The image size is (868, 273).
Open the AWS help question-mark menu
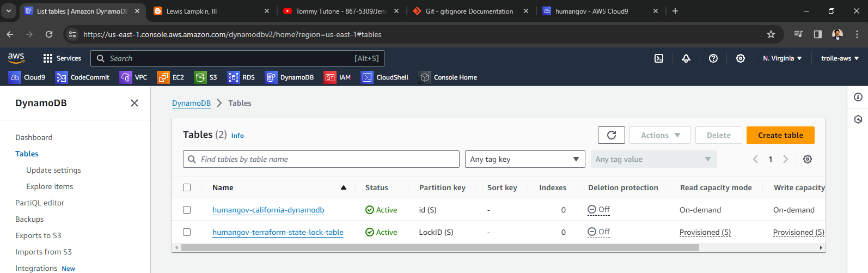[713, 58]
